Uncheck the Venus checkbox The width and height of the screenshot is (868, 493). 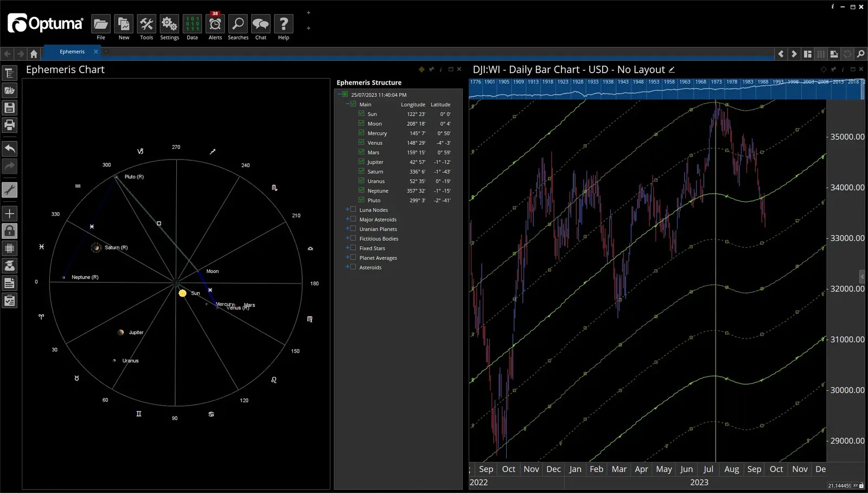(x=361, y=143)
